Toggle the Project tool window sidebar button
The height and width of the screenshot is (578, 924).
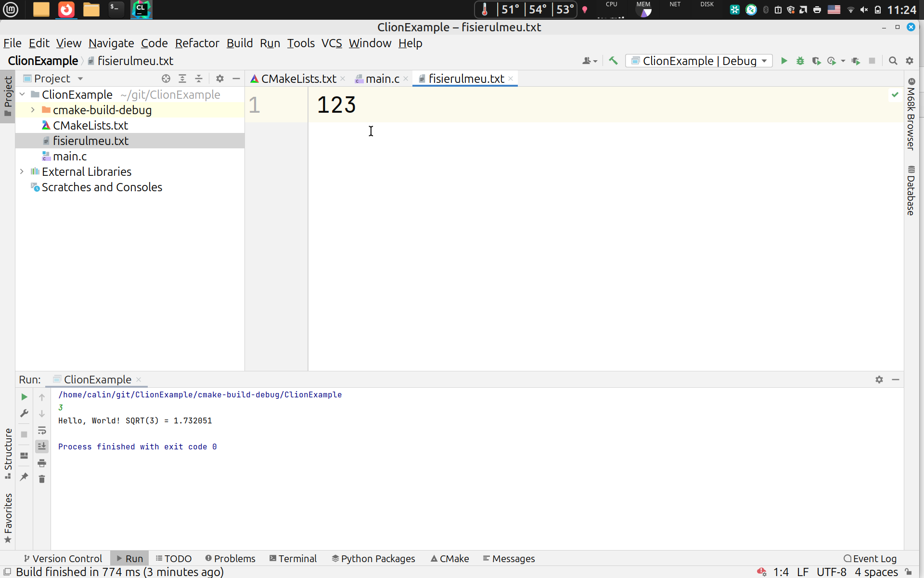coord(8,96)
